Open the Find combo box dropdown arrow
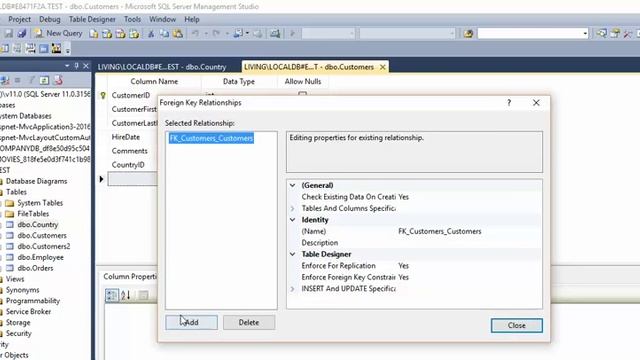640x360 pixels. tap(585, 33)
